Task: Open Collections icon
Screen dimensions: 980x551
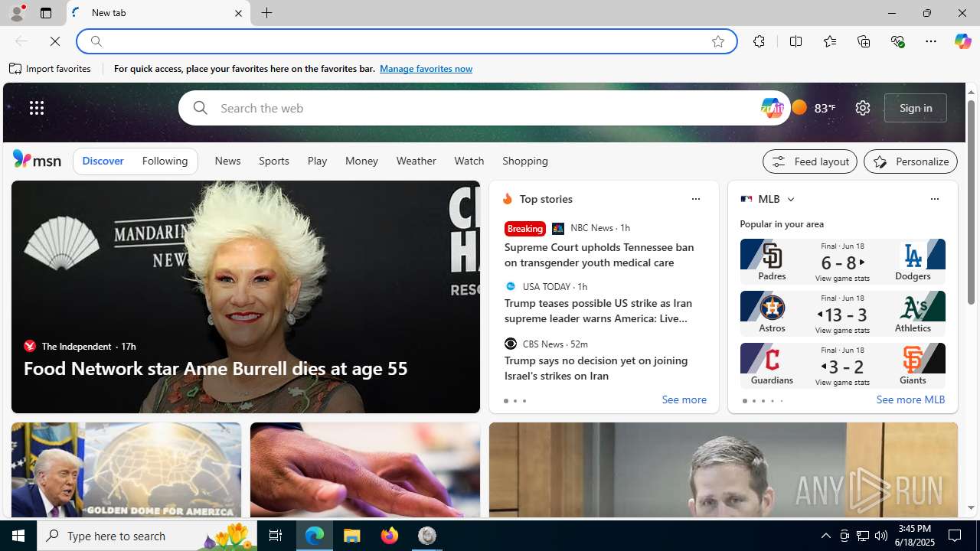Action: [x=864, y=41]
